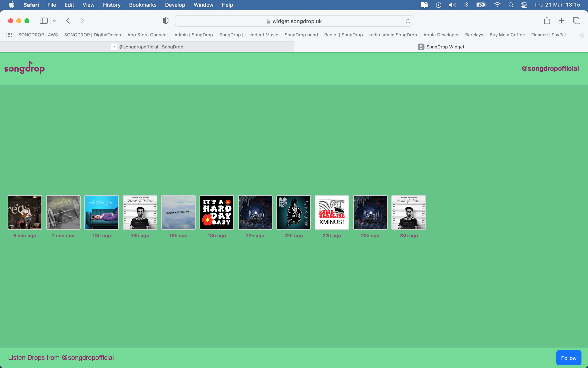Open the Hand of Doom drop 23h ago
Image resolution: width=588 pixels, height=368 pixels.
pyautogui.click(x=370, y=212)
